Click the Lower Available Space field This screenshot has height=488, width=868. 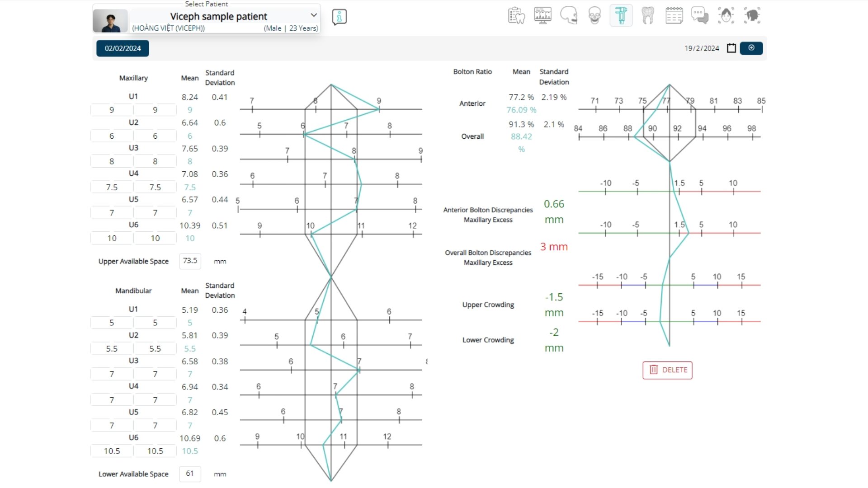(190, 474)
